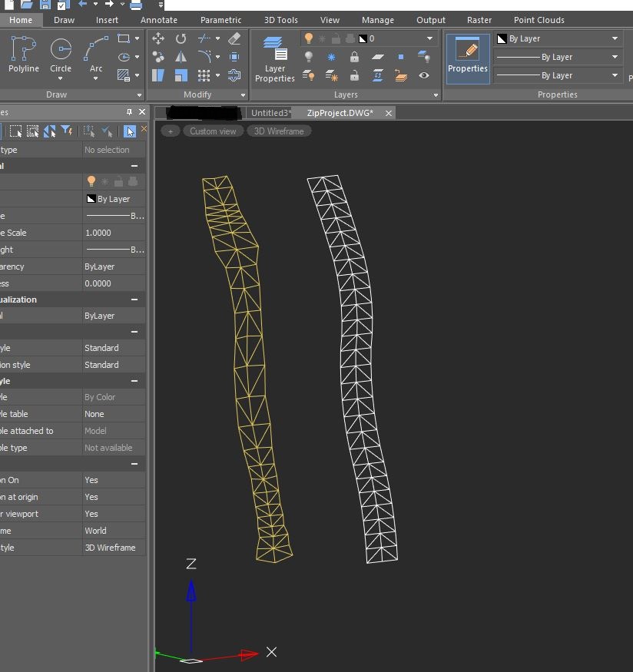Select the Fillet tool
The image size is (633, 672).
(x=204, y=57)
